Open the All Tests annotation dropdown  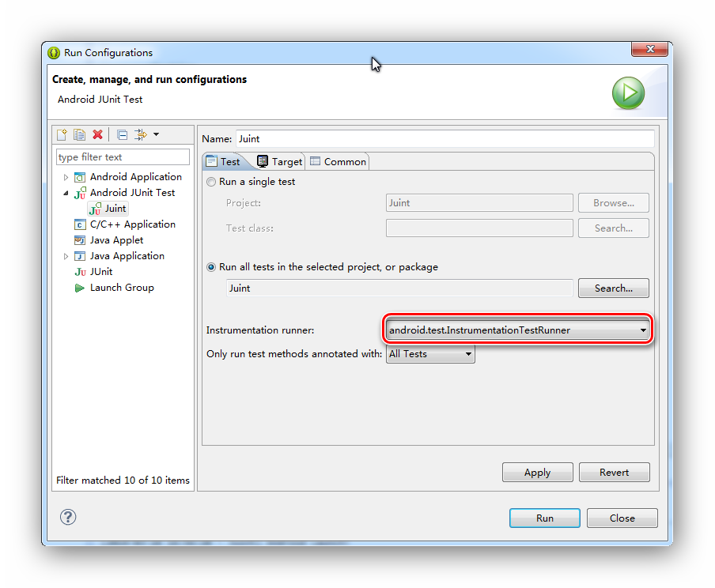click(468, 354)
